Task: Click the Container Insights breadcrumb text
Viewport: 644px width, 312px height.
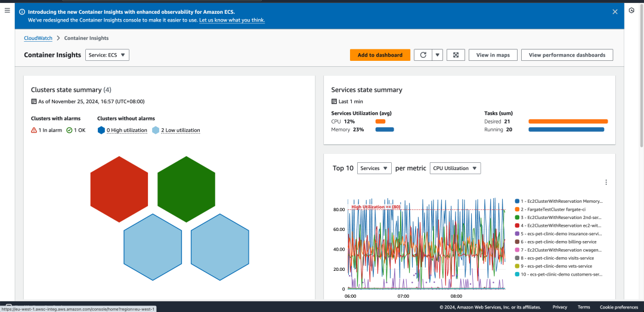Action: 86,38
